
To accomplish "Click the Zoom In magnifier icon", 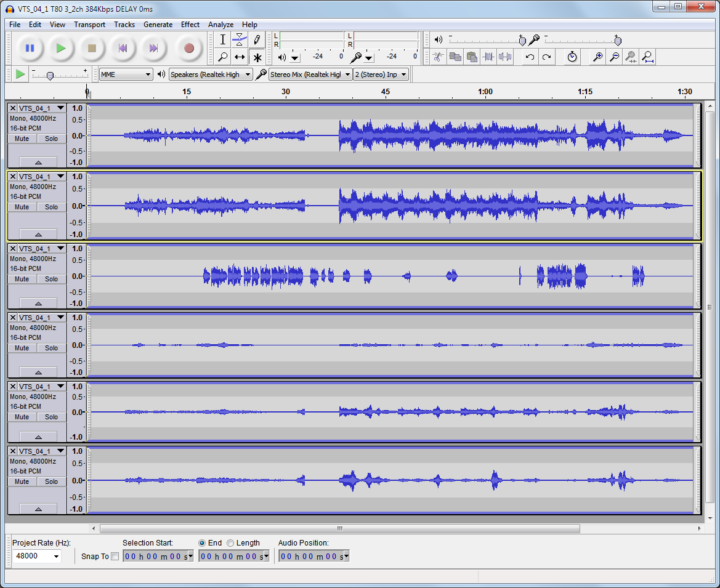I will pos(597,57).
